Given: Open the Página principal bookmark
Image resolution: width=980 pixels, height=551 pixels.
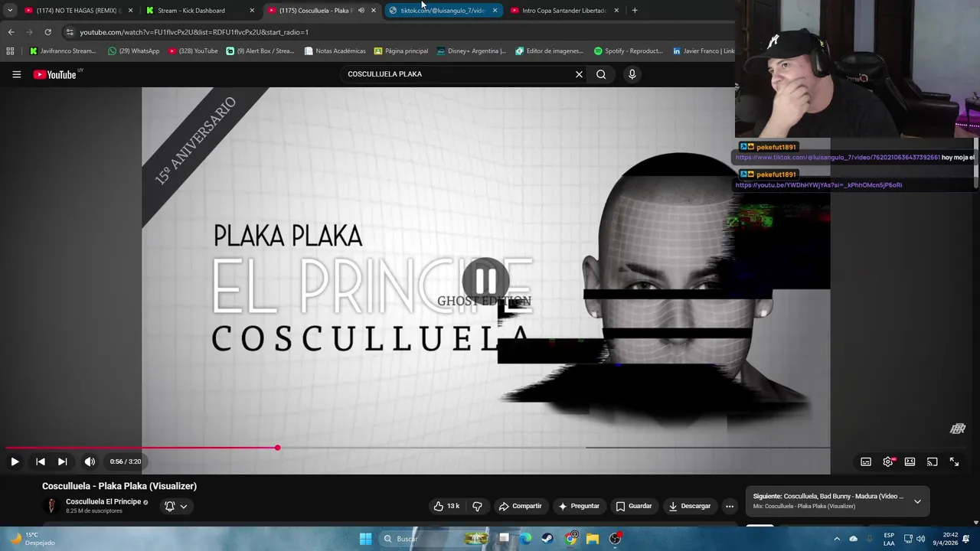Looking at the screenshot, I should [401, 51].
